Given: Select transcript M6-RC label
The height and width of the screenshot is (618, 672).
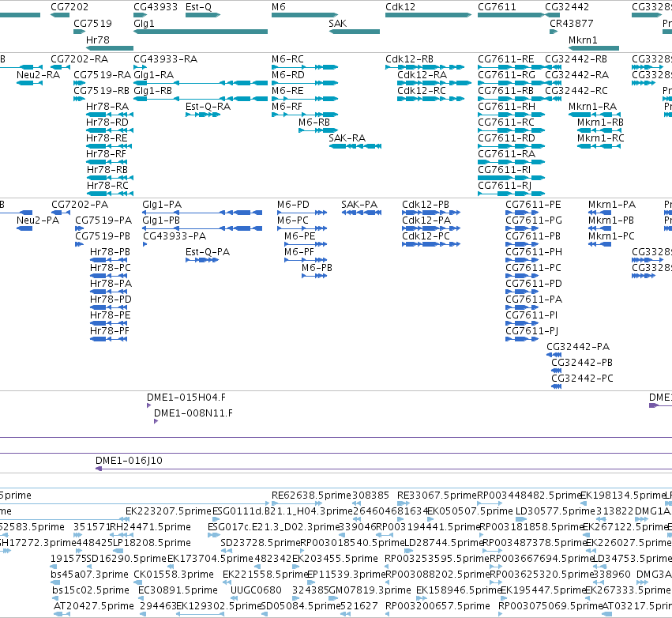Looking at the screenshot, I should click(287, 59).
